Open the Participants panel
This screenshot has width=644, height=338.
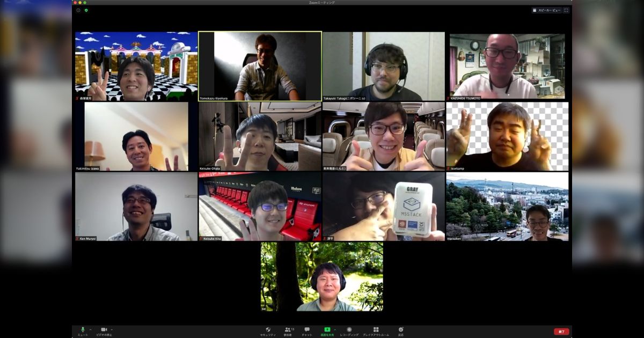pos(287,330)
